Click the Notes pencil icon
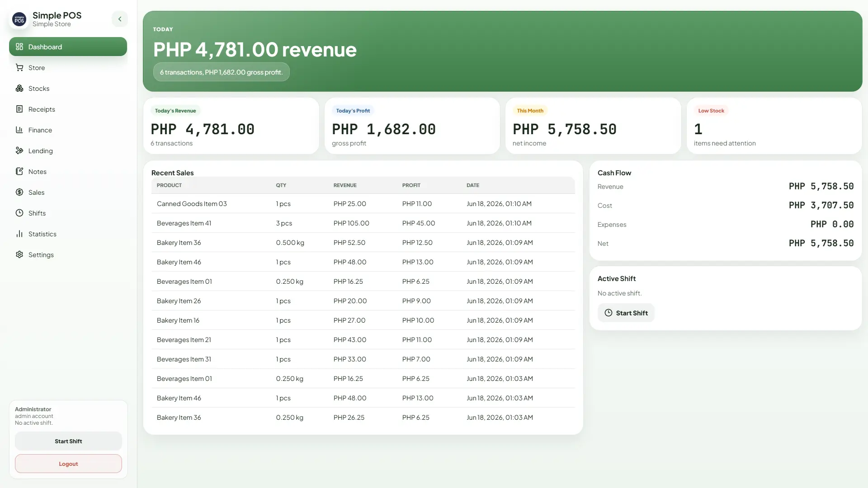The image size is (868, 488). (x=19, y=171)
